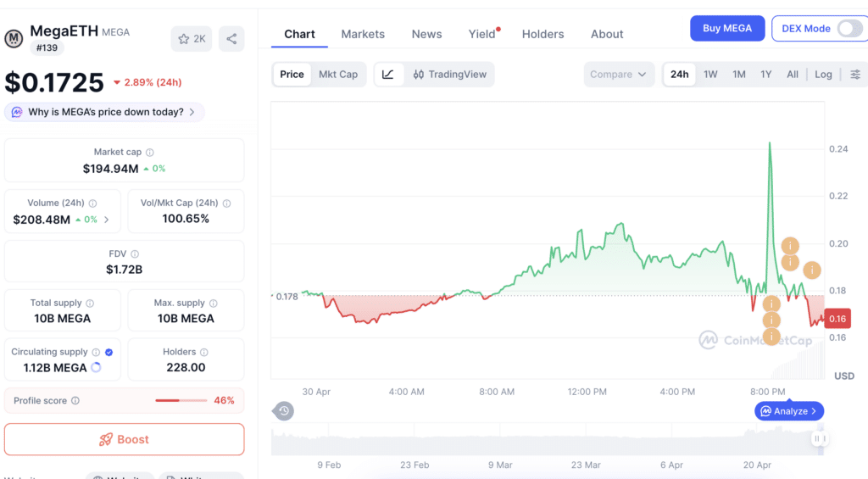
Task: Switch to TradingView candlestick chart
Action: point(449,75)
